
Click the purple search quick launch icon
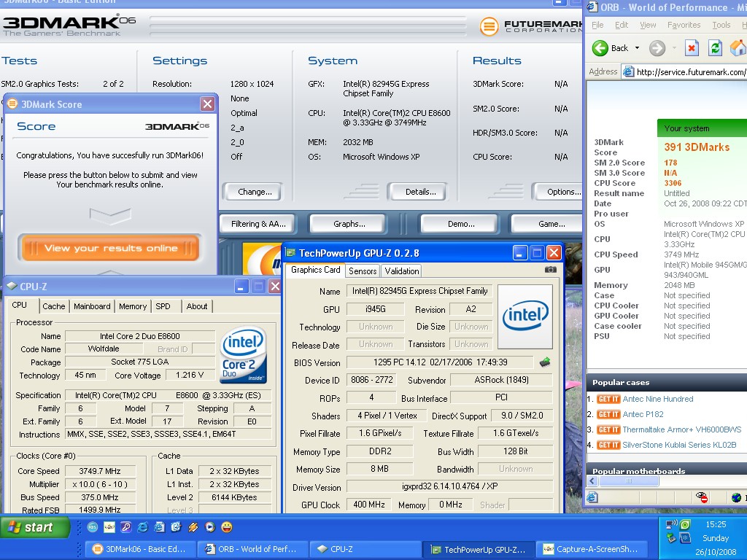coord(125,526)
